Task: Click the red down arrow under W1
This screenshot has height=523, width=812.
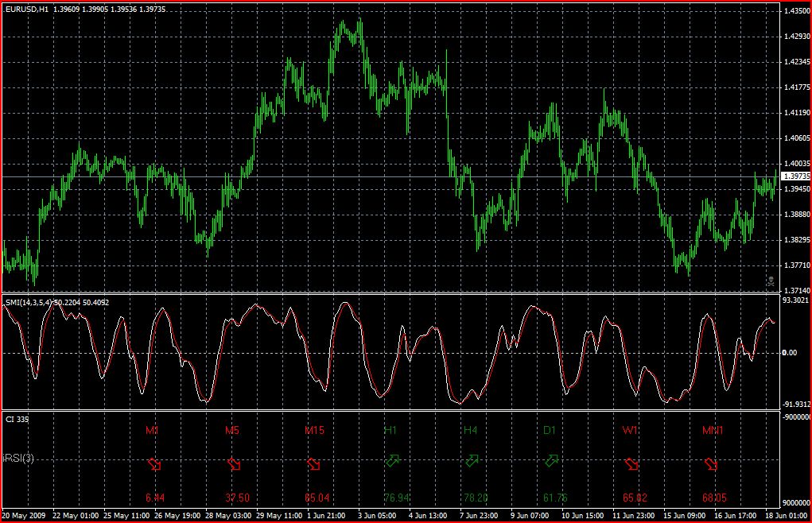Action: click(631, 464)
